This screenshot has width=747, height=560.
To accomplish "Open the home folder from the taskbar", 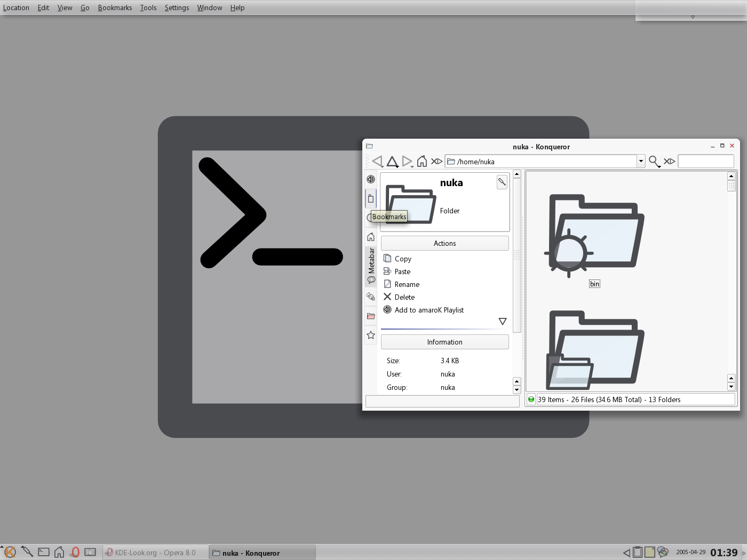I will coord(59,553).
